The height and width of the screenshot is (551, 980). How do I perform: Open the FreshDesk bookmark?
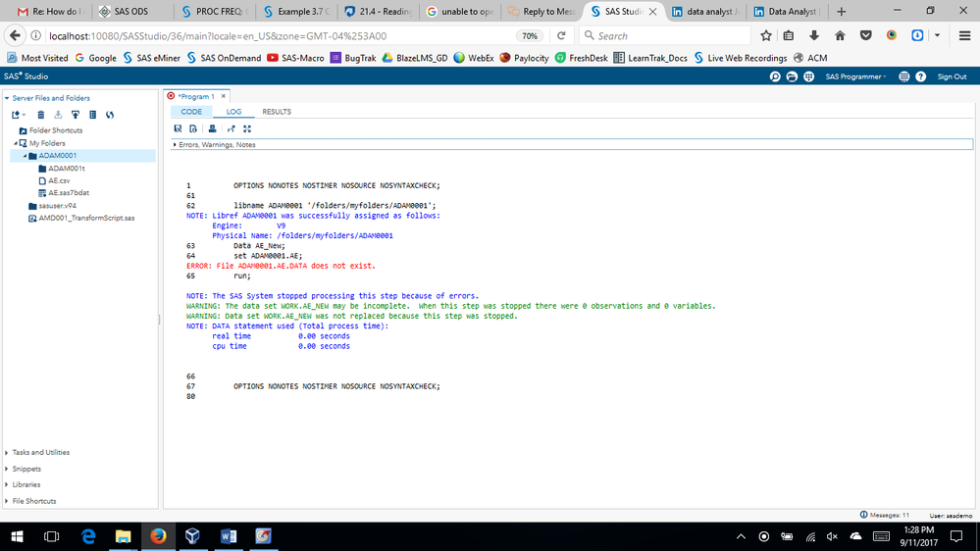[x=582, y=58]
